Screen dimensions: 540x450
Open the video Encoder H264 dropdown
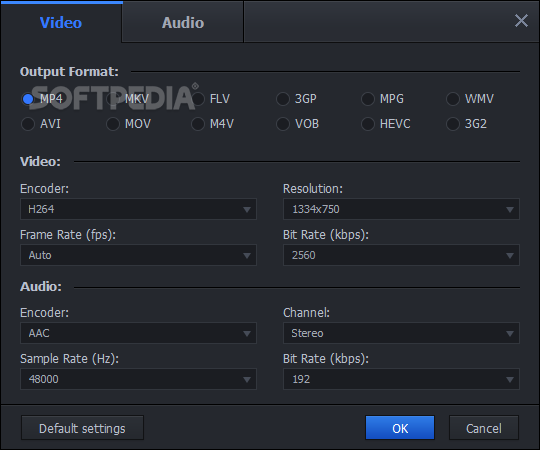pyautogui.click(x=138, y=209)
